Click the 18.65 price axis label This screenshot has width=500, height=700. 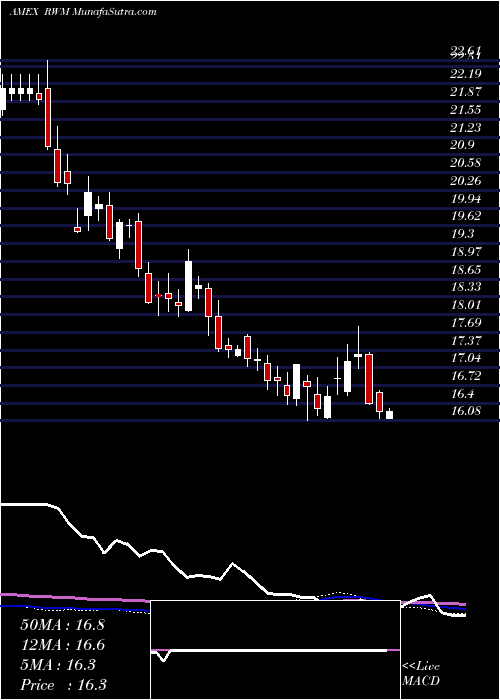466,269
